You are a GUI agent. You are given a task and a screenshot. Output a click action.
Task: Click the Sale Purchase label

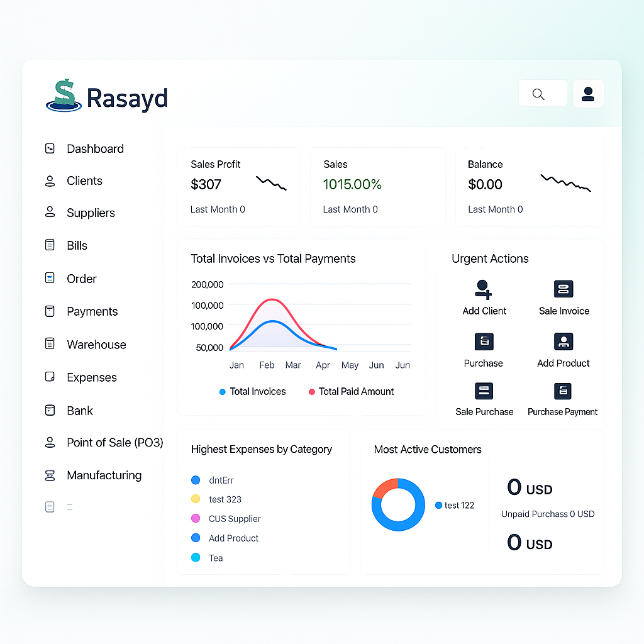[484, 411]
